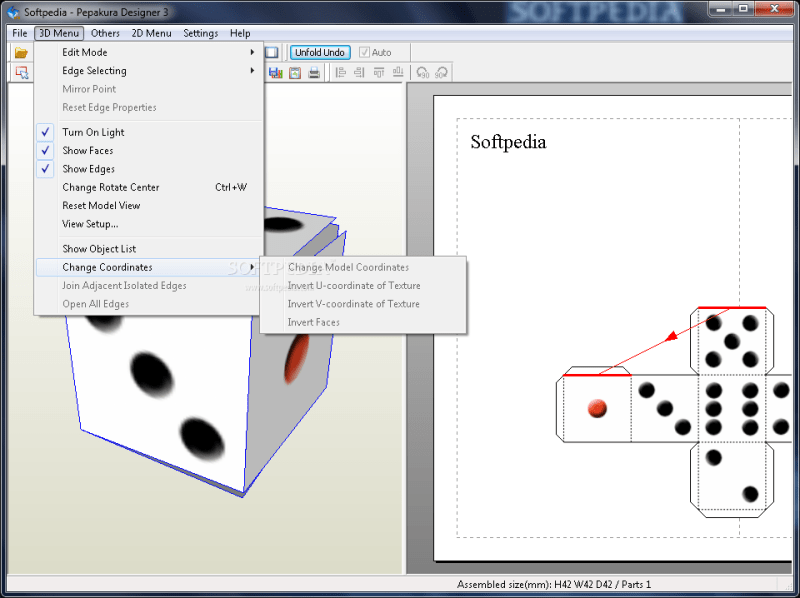Click the red-dot face of unfolded die
Viewport: 800px width, 598px height.
pyautogui.click(x=597, y=408)
